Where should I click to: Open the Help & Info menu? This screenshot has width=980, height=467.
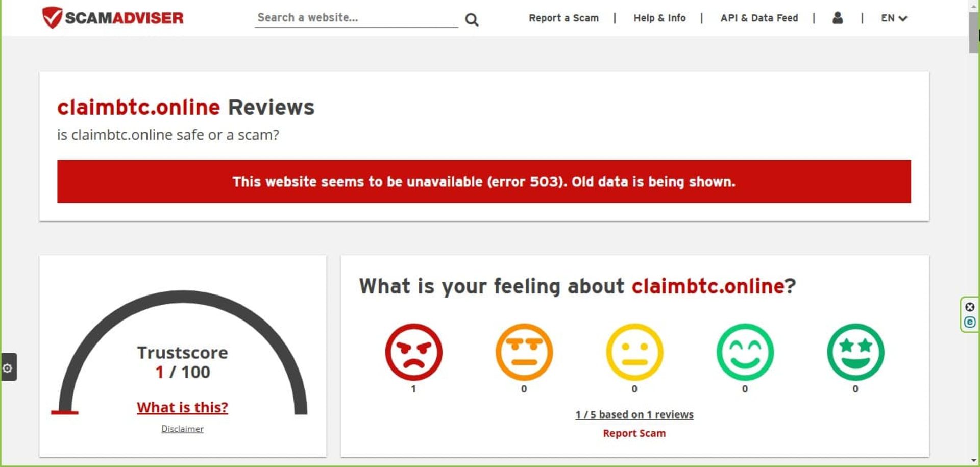[x=659, y=18]
